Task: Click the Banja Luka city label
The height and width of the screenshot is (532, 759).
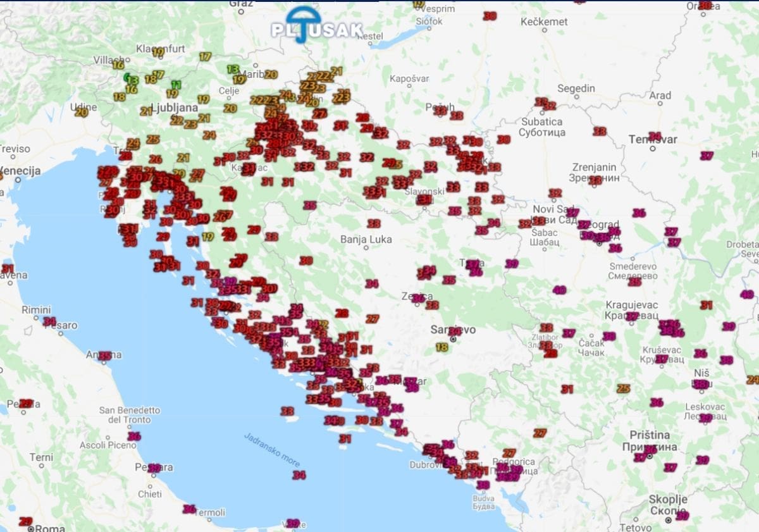Action: (366, 239)
